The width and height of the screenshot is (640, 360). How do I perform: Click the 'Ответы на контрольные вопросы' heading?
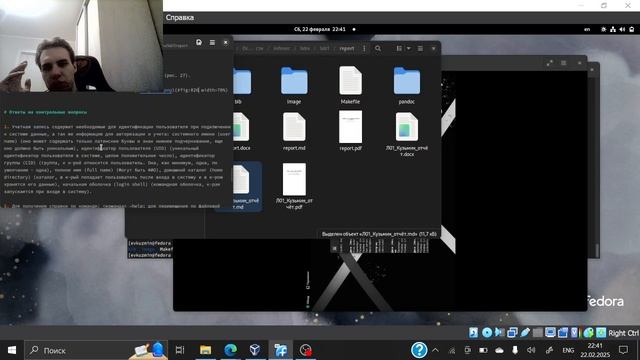click(45, 112)
